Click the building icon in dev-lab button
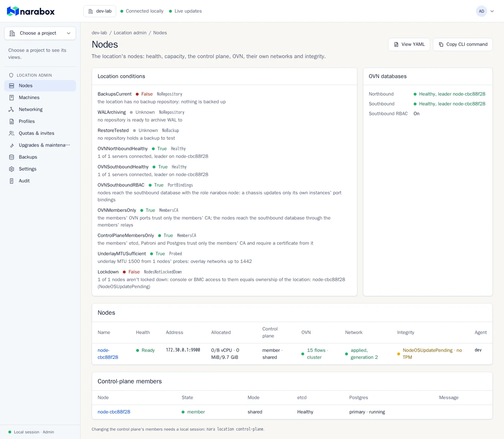This screenshot has height=439, width=504. pyautogui.click(x=91, y=11)
